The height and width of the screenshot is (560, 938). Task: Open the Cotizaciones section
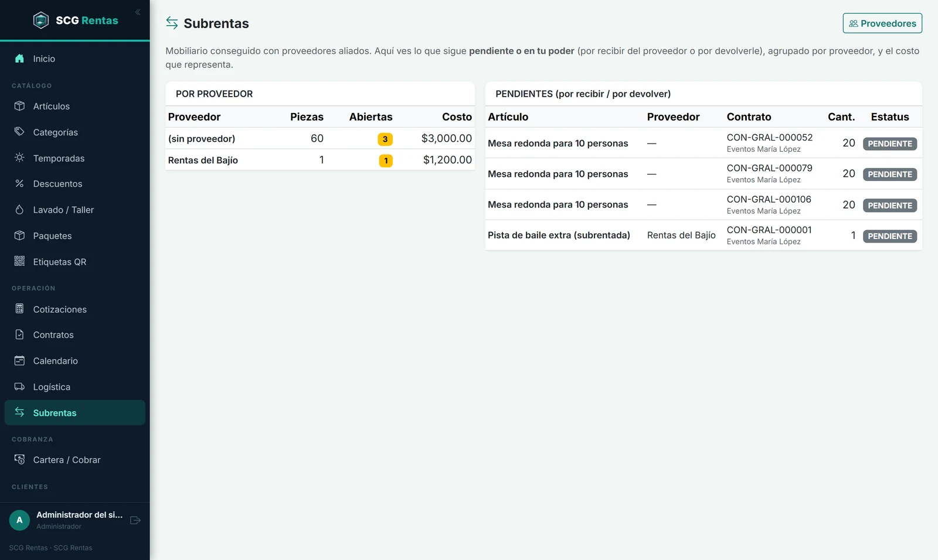click(x=75, y=309)
